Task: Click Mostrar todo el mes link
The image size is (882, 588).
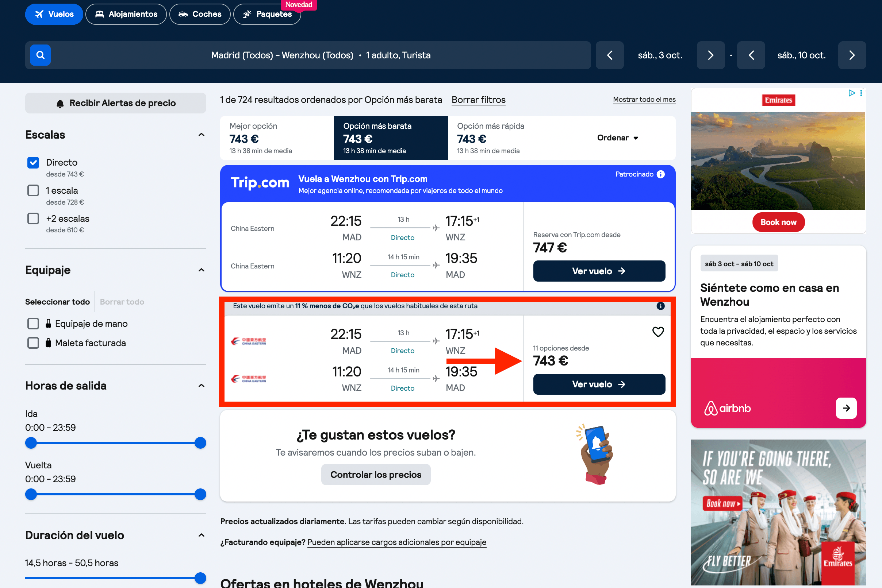Action: 644,99
